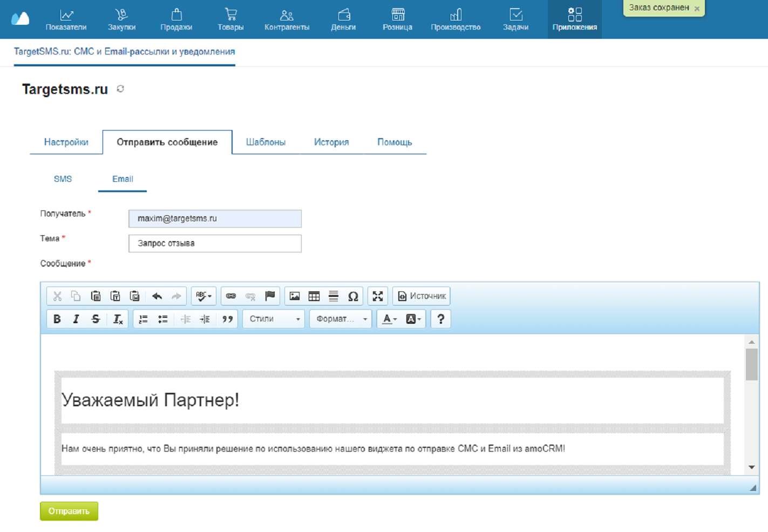
Task: Open the editor help about icon
Action: [x=441, y=319]
